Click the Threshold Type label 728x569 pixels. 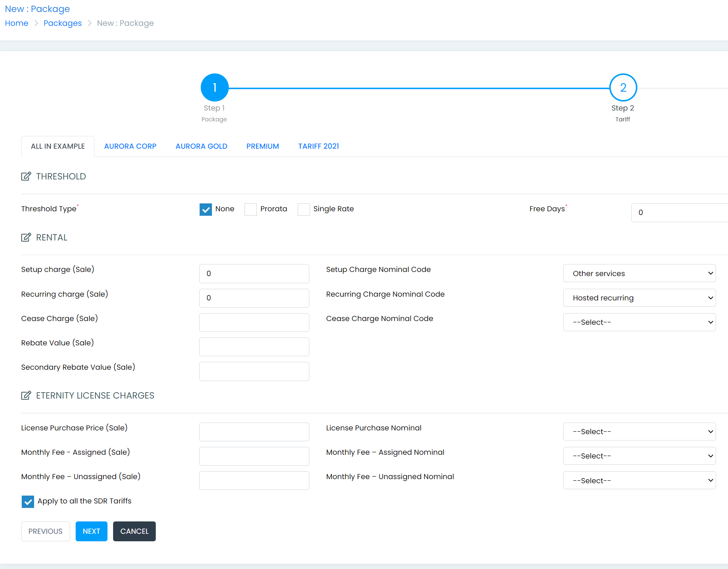point(49,209)
